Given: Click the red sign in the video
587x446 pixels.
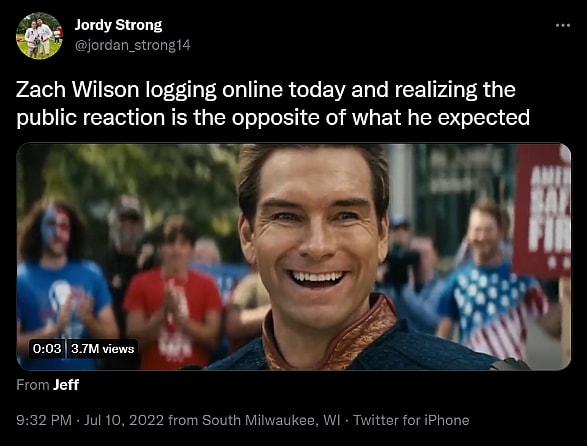Looking at the screenshot, I should 541,212.
